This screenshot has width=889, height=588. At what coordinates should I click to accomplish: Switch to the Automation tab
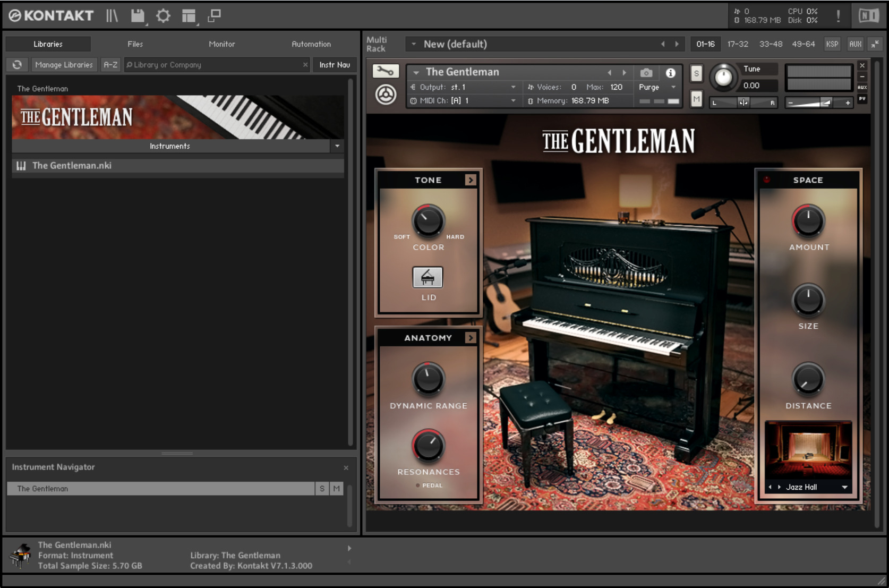coord(311,44)
